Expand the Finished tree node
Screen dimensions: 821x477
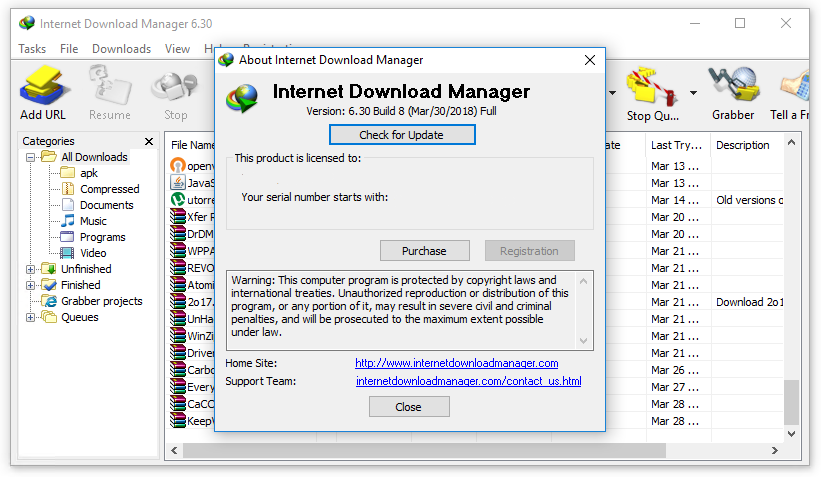pyautogui.click(x=30, y=285)
